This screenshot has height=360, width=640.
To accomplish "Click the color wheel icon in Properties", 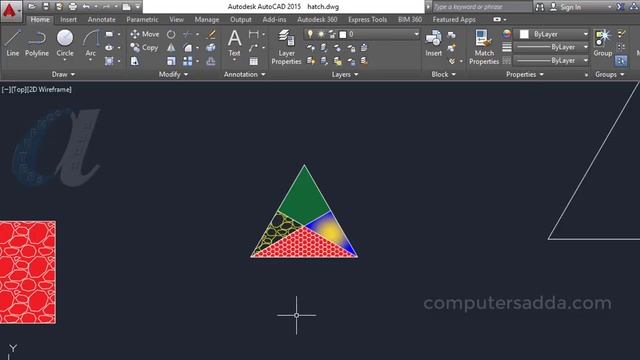I will coord(507,34).
